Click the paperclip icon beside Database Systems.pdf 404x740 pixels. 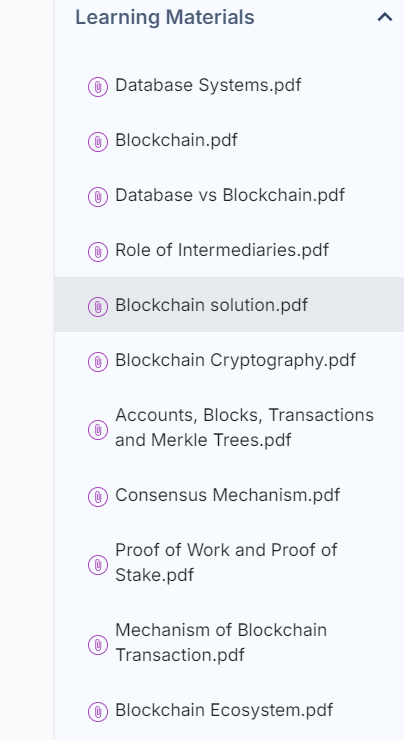click(x=98, y=87)
